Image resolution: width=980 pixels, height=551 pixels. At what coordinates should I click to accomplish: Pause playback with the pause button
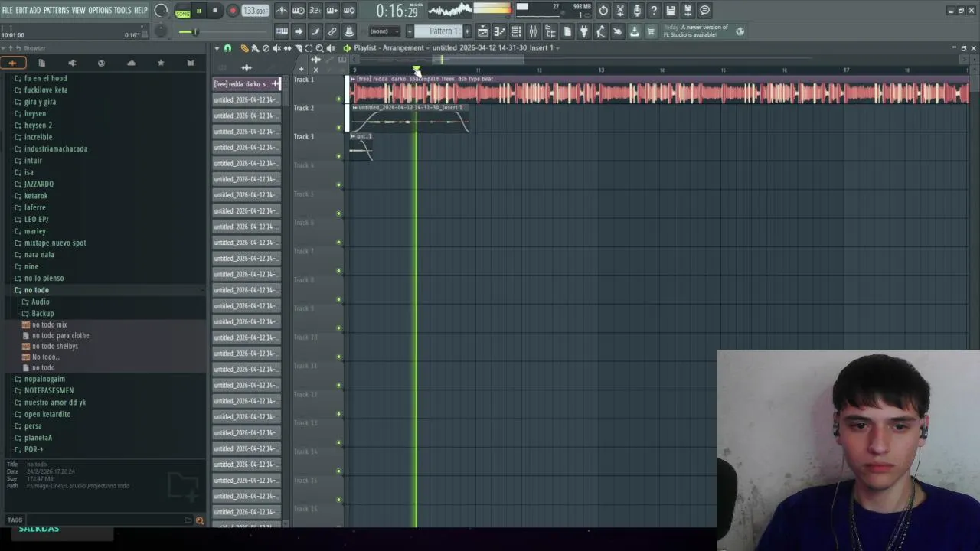point(199,11)
